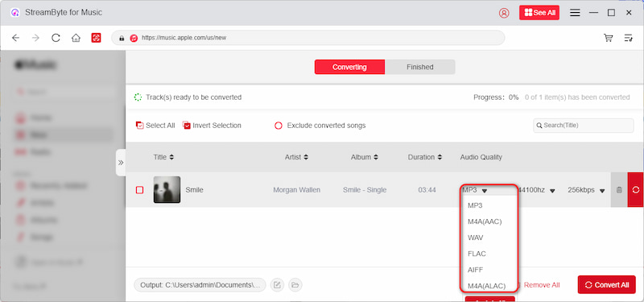The height and width of the screenshot is (302, 644).
Task: Open the shopping cart icon
Action: pos(609,38)
